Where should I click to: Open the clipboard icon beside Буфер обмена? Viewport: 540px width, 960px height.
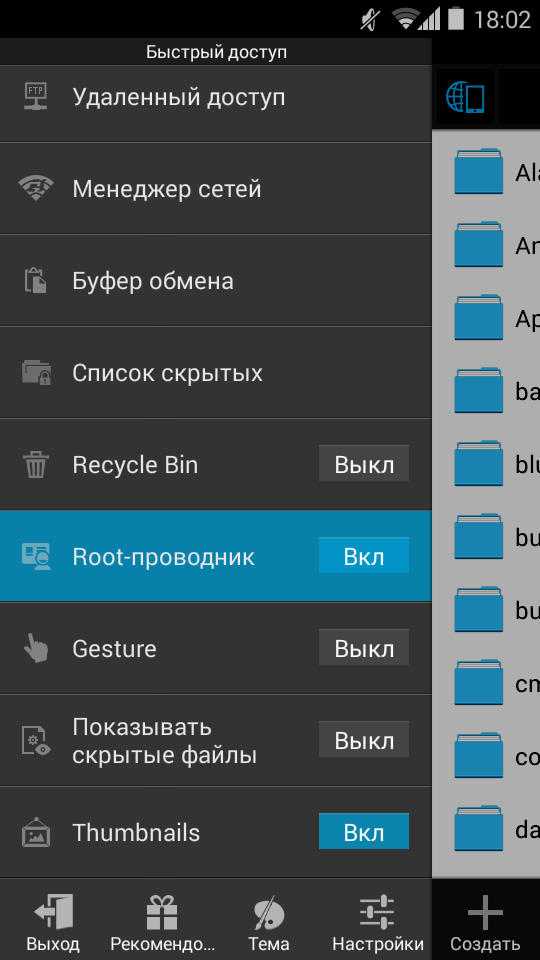coord(36,280)
